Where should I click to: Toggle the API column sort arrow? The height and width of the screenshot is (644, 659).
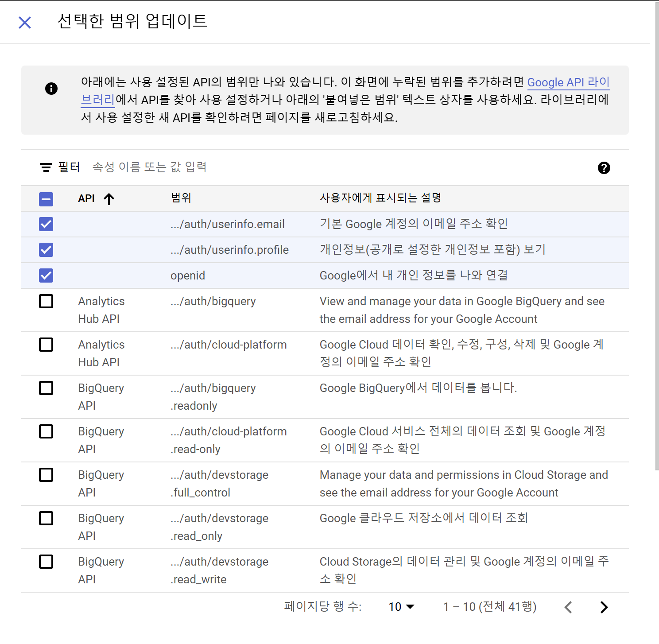point(109,199)
